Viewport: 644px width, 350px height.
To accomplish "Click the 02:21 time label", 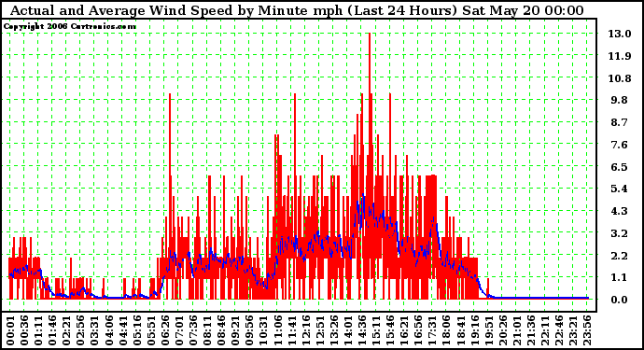I will [66, 330].
